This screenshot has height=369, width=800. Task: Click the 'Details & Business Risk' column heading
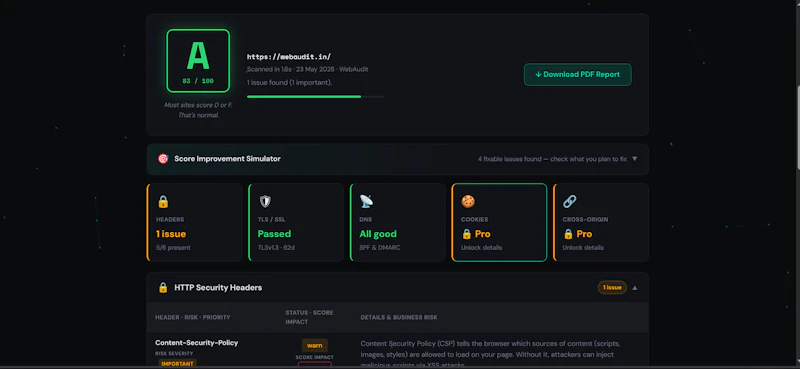399,317
